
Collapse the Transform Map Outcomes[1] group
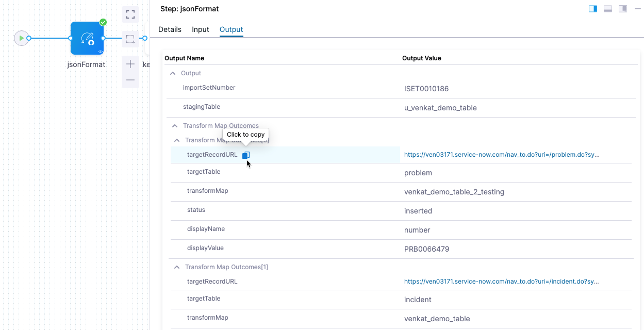177,267
